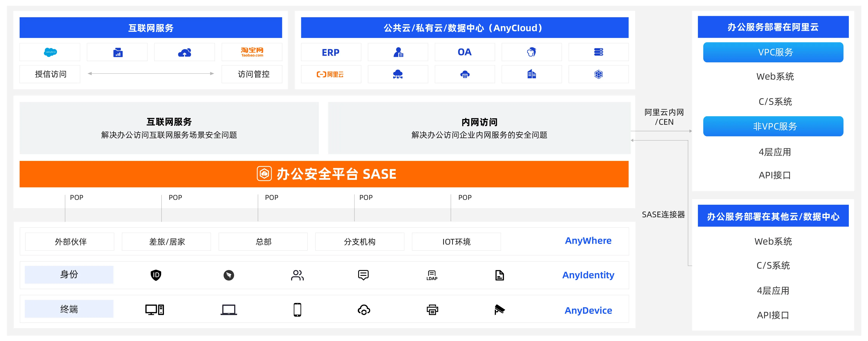Click the printer device icon
The height and width of the screenshot is (341, 868).
(x=432, y=310)
